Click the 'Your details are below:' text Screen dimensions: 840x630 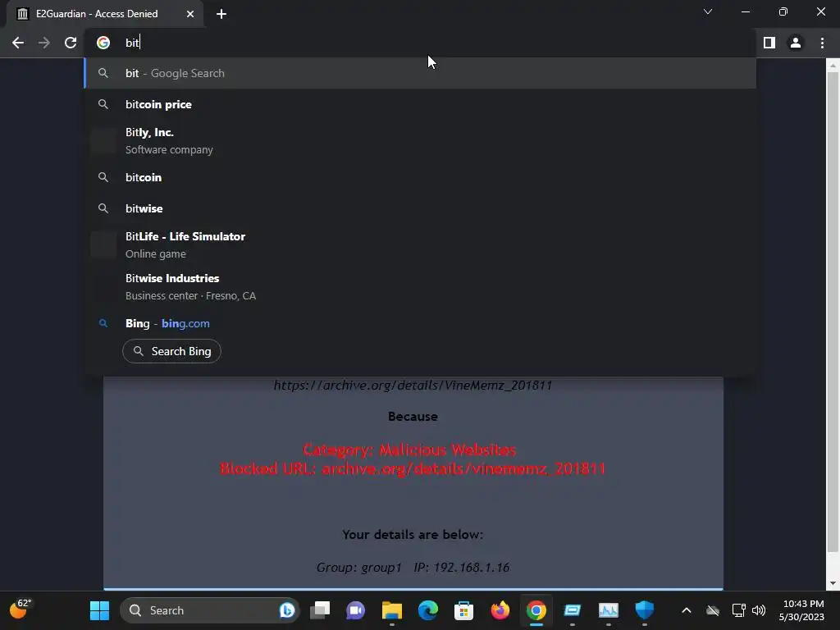click(x=413, y=535)
